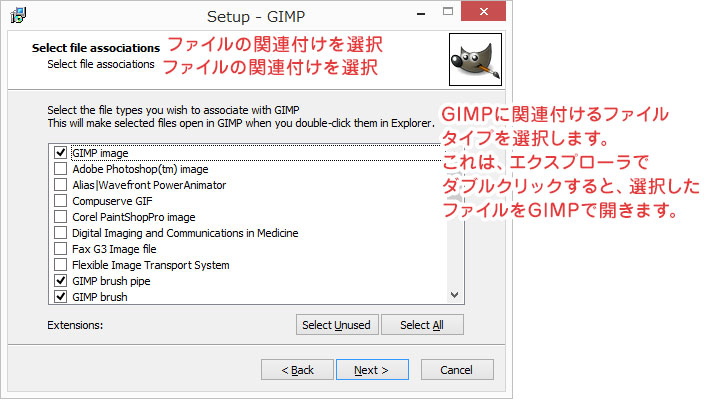
Task: Click the Select All button
Action: 422,325
